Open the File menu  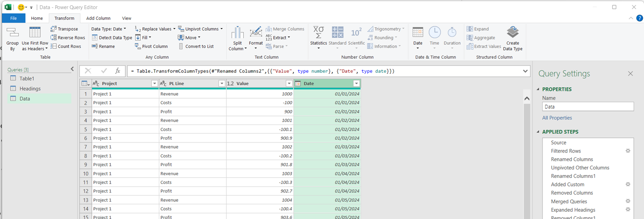(x=13, y=18)
